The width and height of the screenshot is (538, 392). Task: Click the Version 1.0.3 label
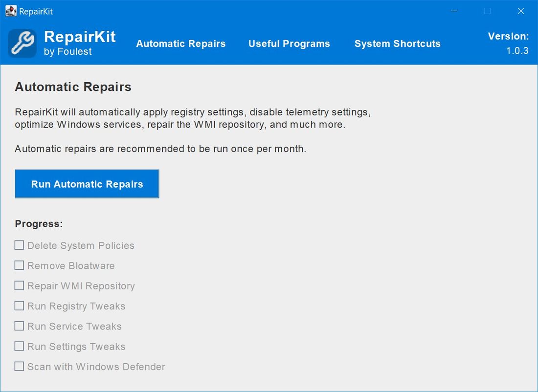[509, 43]
